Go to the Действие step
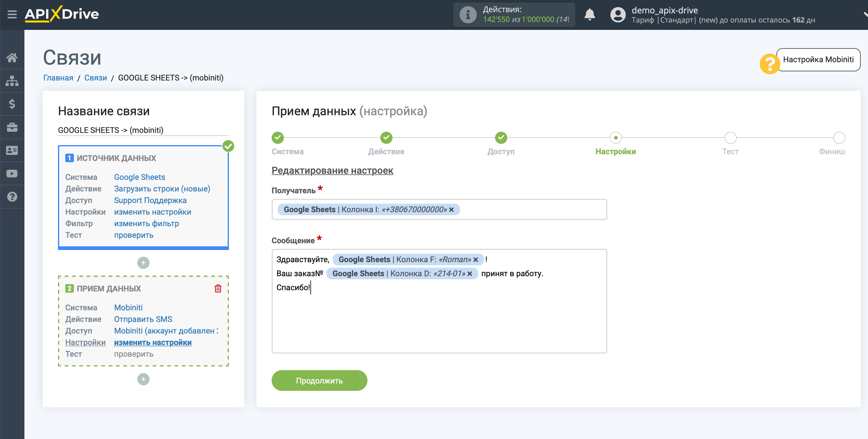The width and height of the screenshot is (868, 439). click(386, 138)
